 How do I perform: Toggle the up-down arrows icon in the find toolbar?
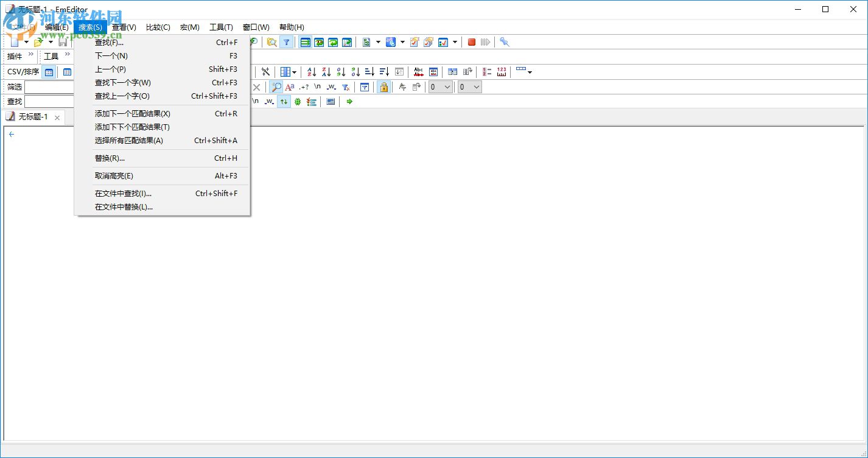[284, 102]
